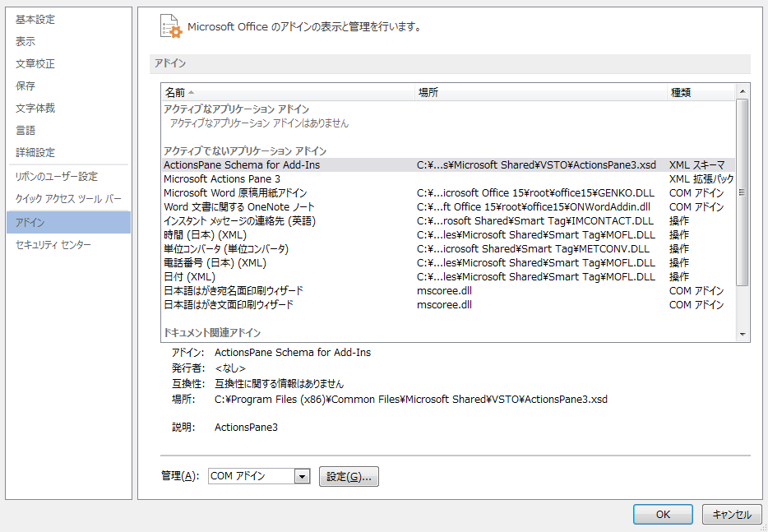Select ActionsPane Schema for Add-Ins row
This screenshot has height=532, width=768.
(x=448, y=165)
